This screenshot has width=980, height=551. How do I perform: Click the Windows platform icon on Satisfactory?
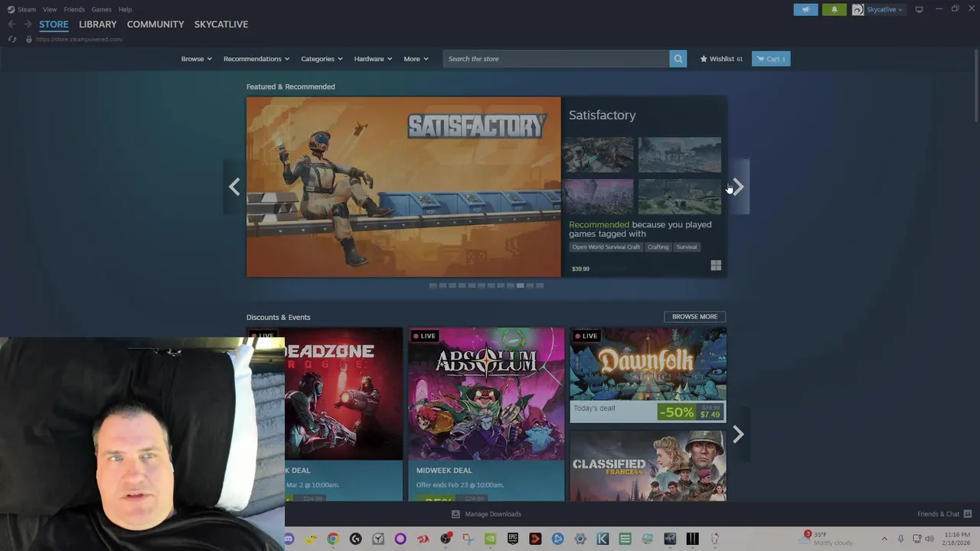coord(716,266)
